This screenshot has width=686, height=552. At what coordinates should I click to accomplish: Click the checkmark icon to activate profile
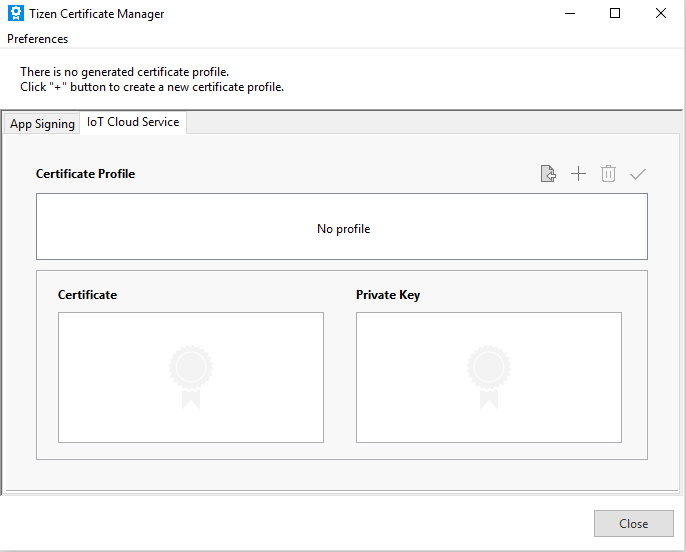pyautogui.click(x=638, y=174)
